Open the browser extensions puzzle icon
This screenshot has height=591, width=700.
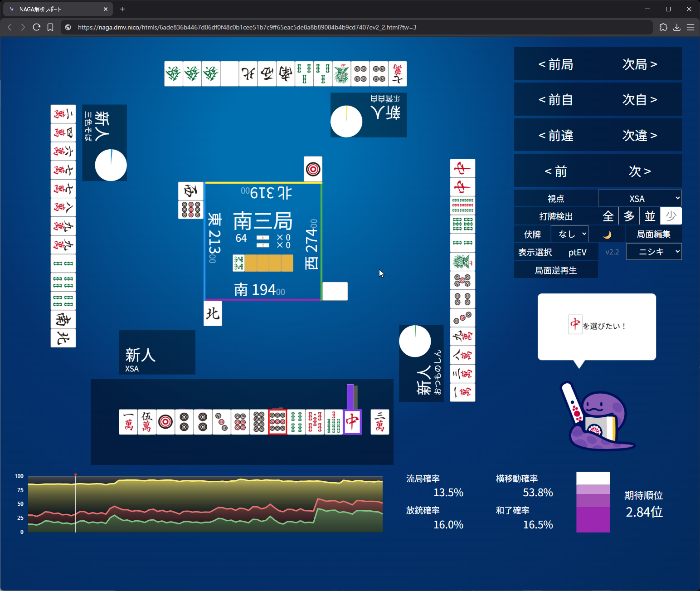pyautogui.click(x=663, y=27)
